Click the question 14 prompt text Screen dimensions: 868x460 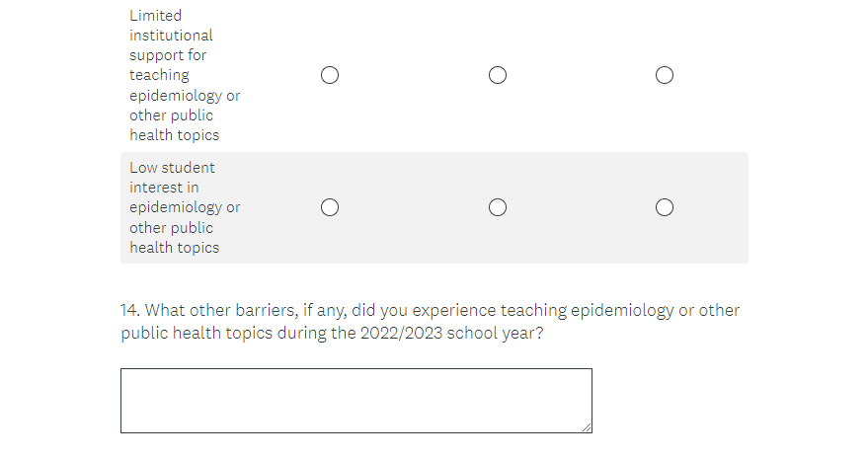(x=430, y=322)
